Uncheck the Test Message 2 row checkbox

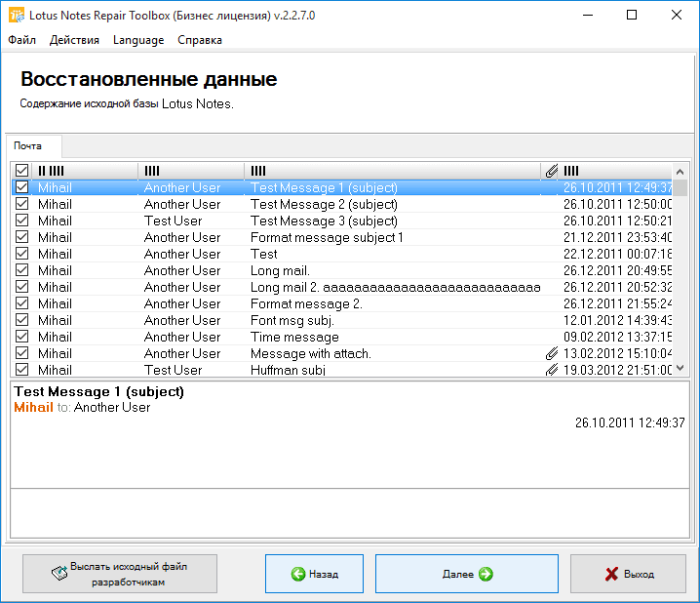click(x=21, y=204)
